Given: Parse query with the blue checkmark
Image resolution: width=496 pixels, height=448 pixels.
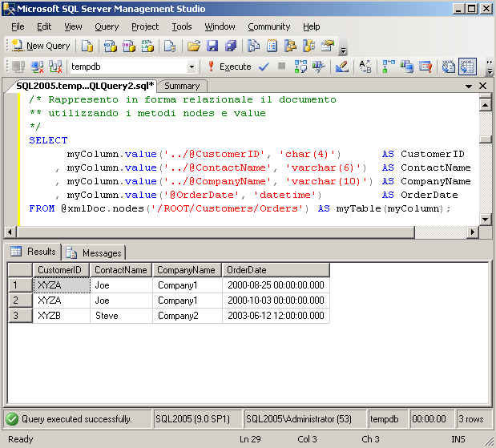Looking at the screenshot, I should pyautogui.click(x=264, y=67).
